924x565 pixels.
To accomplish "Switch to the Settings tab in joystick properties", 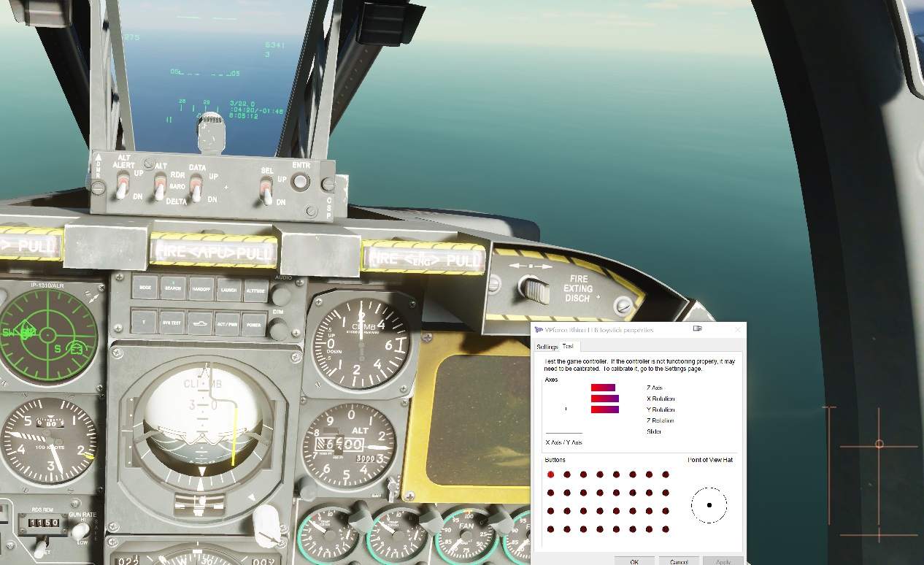I will (x=547, y=347).
